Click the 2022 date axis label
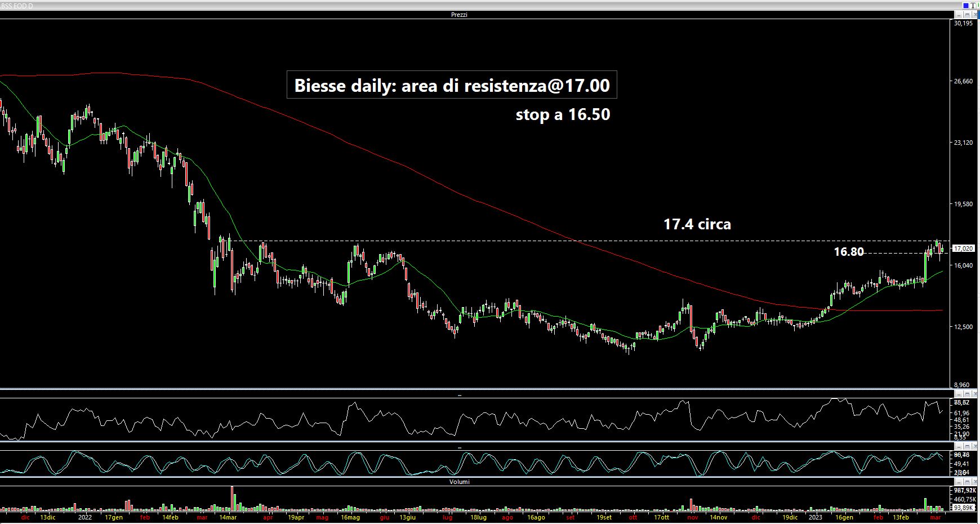The height and width of the screenshot is (524, 980). click(x=85, y=517)
